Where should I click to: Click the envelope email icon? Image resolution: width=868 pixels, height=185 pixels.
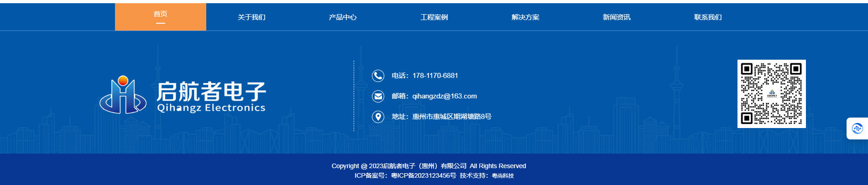tap(378, 96)
